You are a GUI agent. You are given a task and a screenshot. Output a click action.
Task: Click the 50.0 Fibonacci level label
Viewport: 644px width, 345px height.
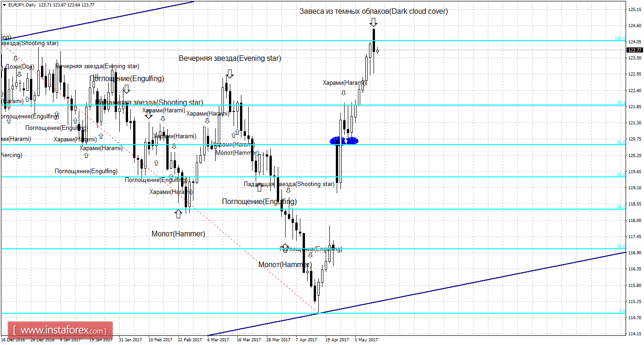click(621, 175)
